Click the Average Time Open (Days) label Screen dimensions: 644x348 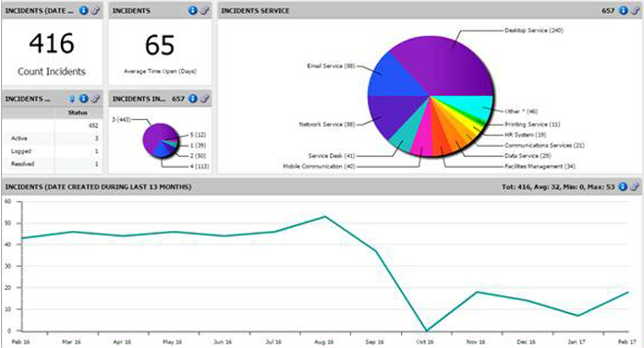point(160,71)
